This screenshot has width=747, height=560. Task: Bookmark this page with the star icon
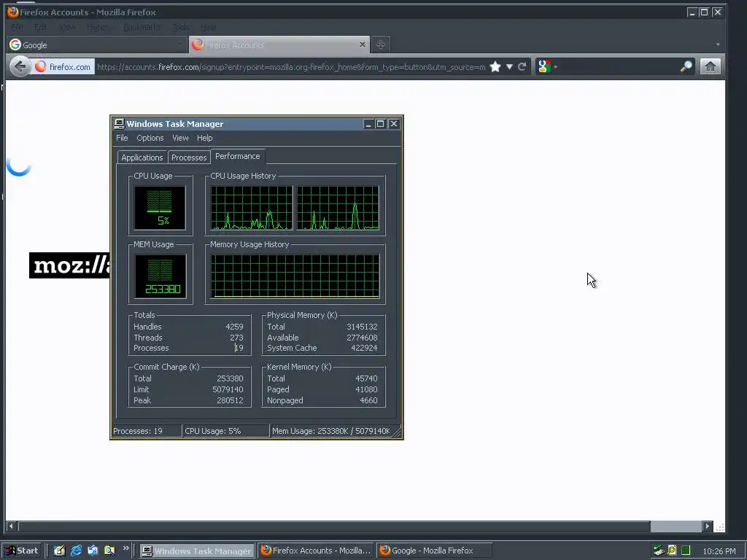pos(495,66)
